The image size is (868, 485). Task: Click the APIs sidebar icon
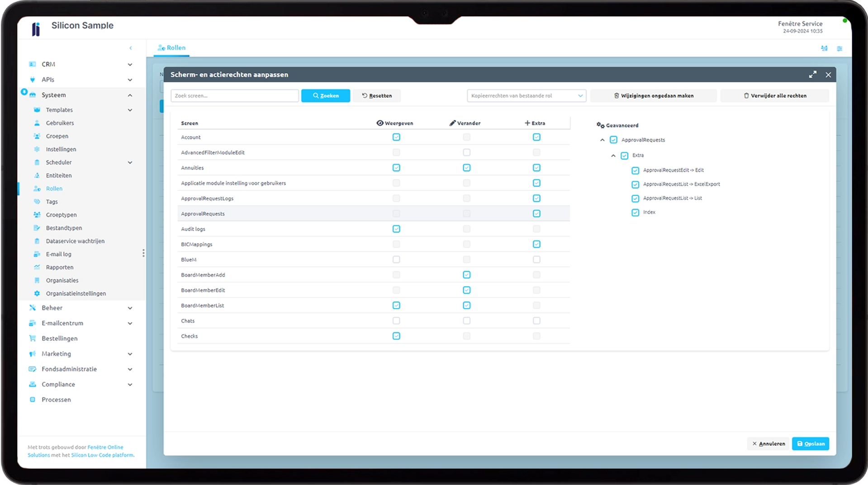(x=33, y=80)
